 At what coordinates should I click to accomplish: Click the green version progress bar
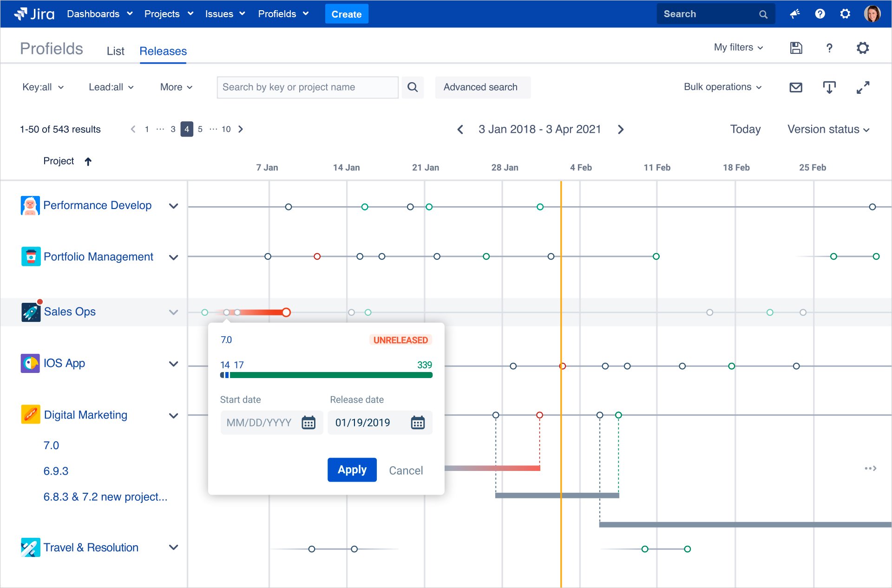point(331,374)
